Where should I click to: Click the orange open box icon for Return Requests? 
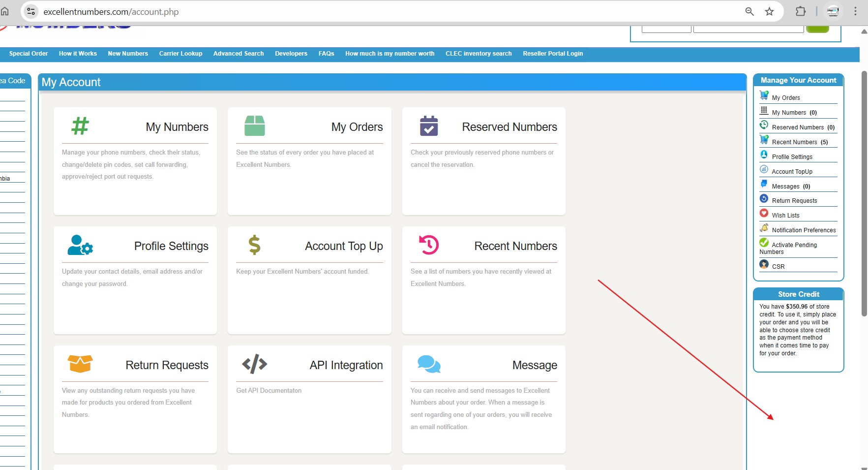point(80,364)
